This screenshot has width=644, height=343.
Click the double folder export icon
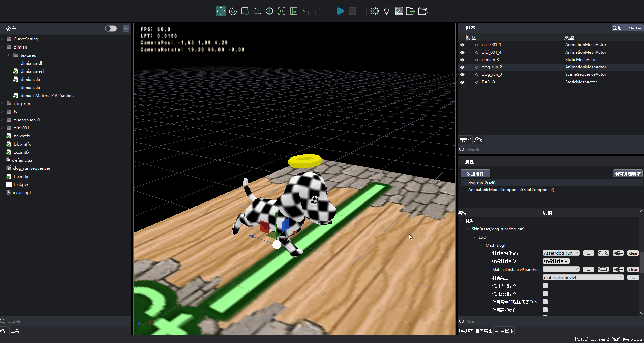[x=423, y=11]
